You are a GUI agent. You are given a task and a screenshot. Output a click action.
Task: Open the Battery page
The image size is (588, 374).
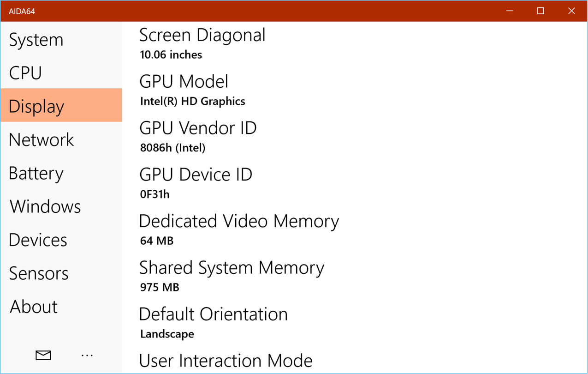click(36, 173)
